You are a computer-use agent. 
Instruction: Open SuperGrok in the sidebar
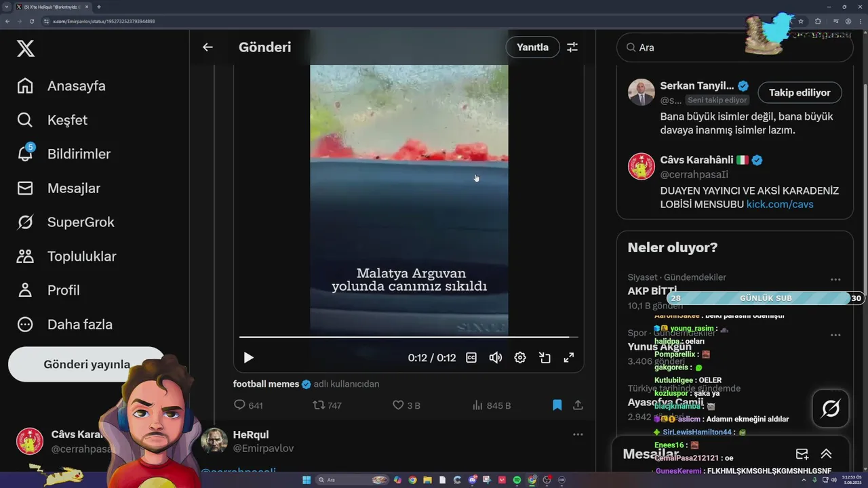(66, 222)
